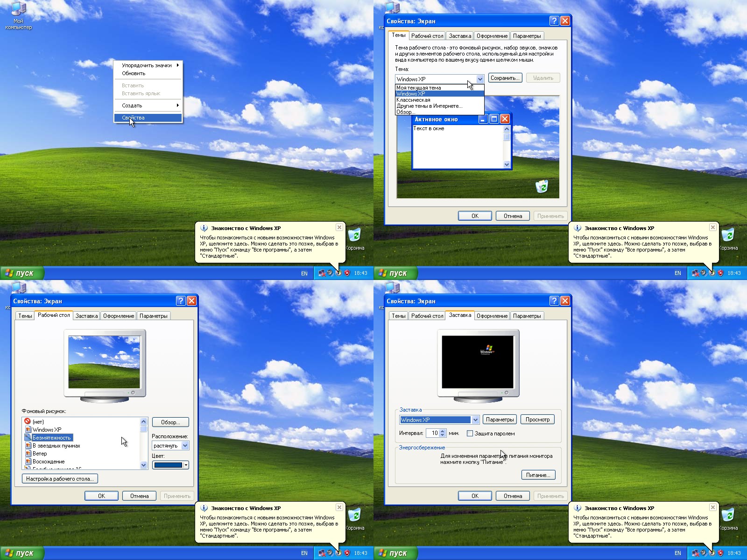Click down arrow of Активное окно preview scrollbar
Screen dimensions: 747x560
point(507,164)
